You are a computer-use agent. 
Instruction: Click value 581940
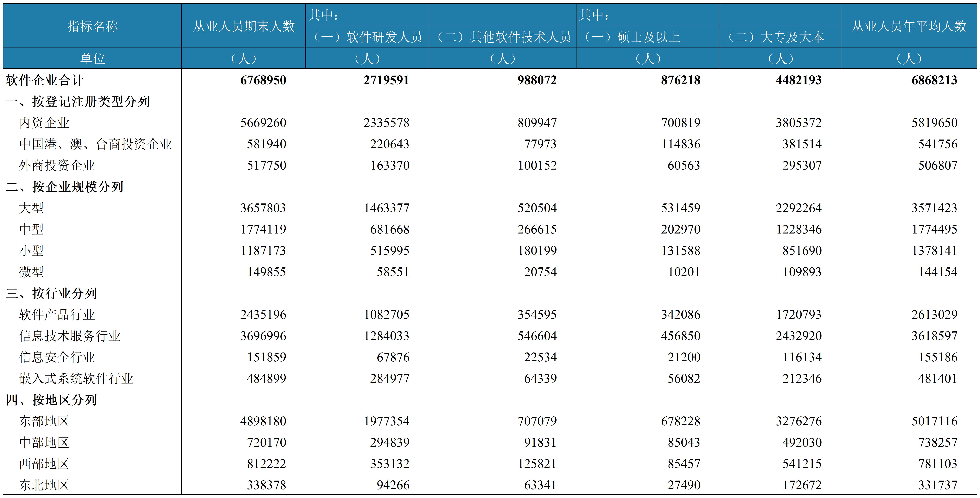point(266,144)
